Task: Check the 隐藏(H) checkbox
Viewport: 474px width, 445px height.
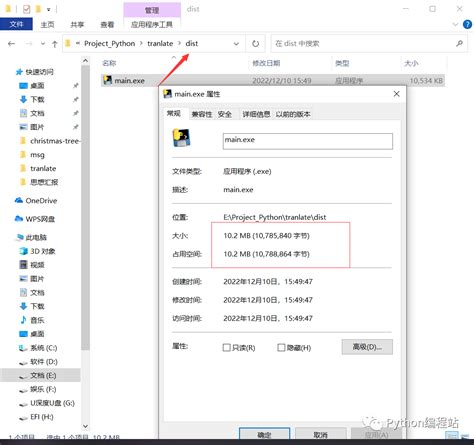Action: [281, 348]
